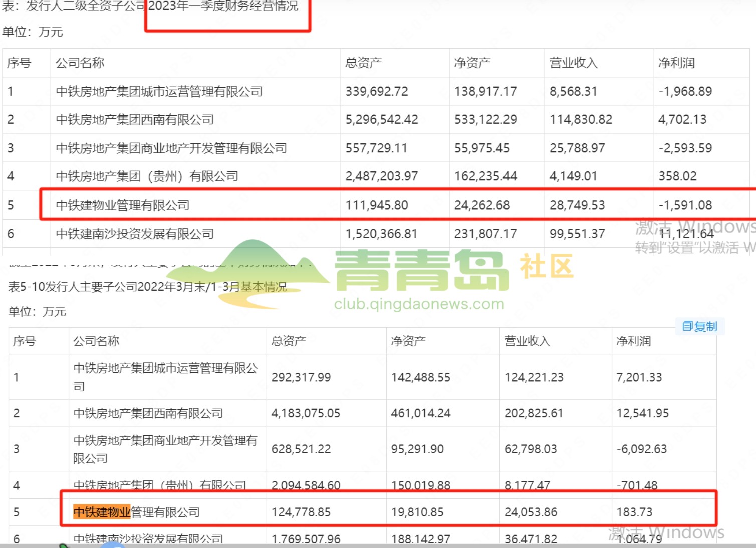756x548 pixels.
Task: Click total assets value 557,729.11
Action: tap(376, 148)
